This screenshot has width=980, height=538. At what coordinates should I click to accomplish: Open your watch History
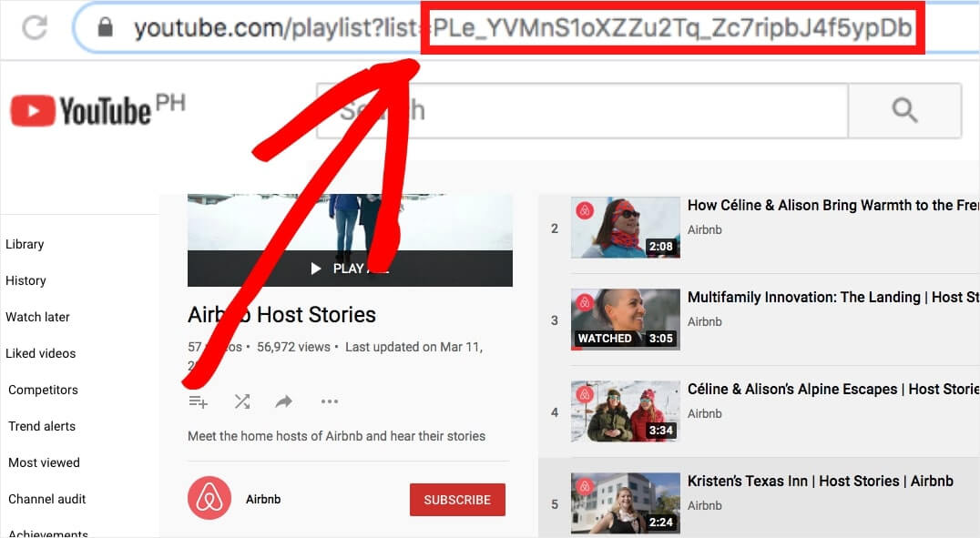tap(26, 280)
